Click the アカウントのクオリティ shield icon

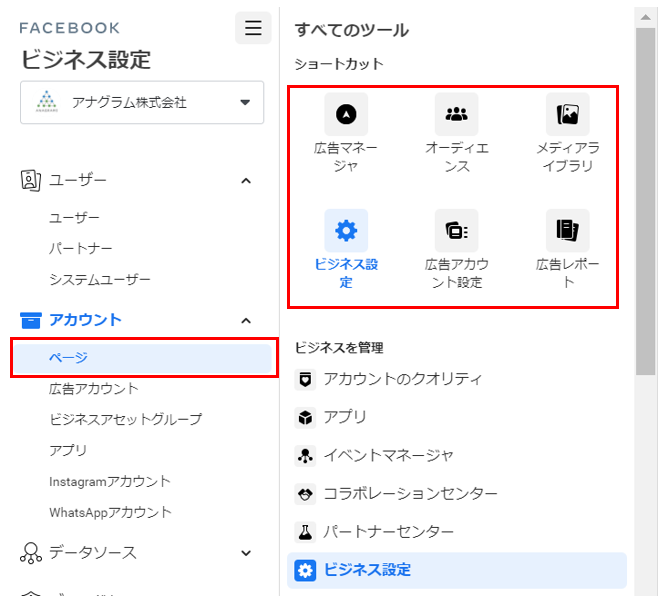click(305, 379)
